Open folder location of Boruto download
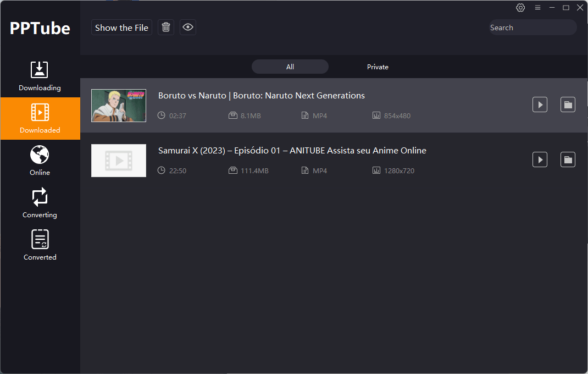The image size is (588, 374). click(x=568, y=105)
